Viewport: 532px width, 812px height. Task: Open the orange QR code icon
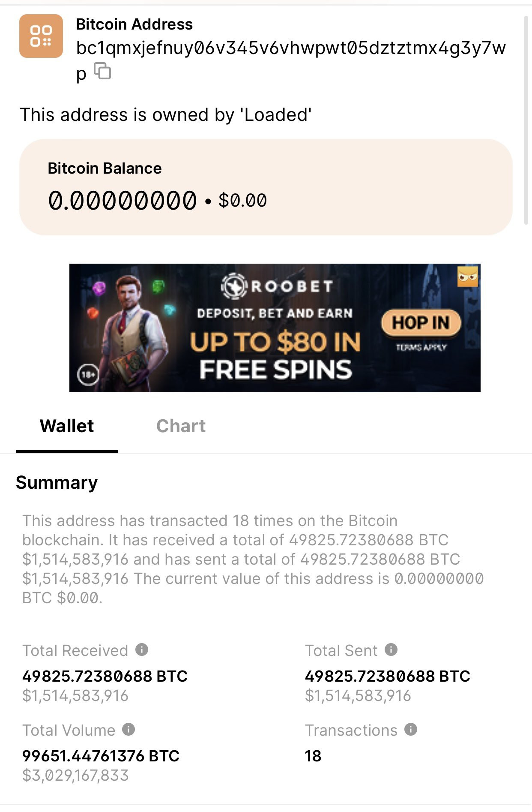point(41,36)
